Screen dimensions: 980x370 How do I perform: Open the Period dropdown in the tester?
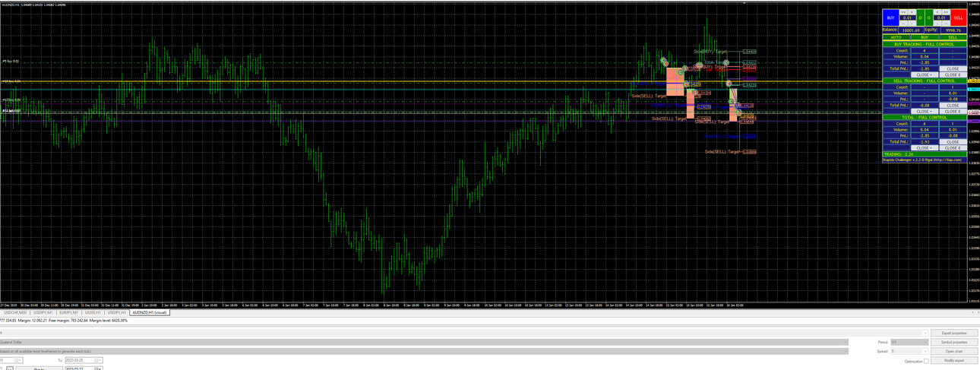pyautogui.click(x=909, y=343)
